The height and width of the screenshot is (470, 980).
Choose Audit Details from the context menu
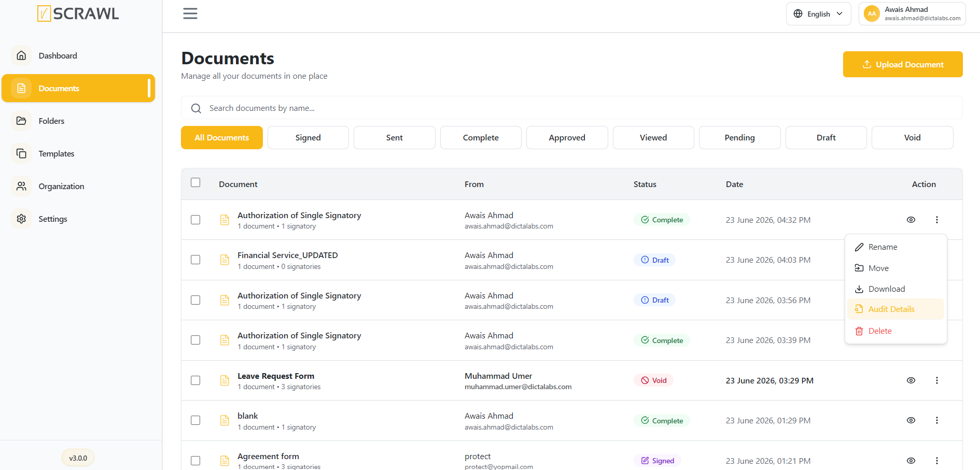(895, 309)
